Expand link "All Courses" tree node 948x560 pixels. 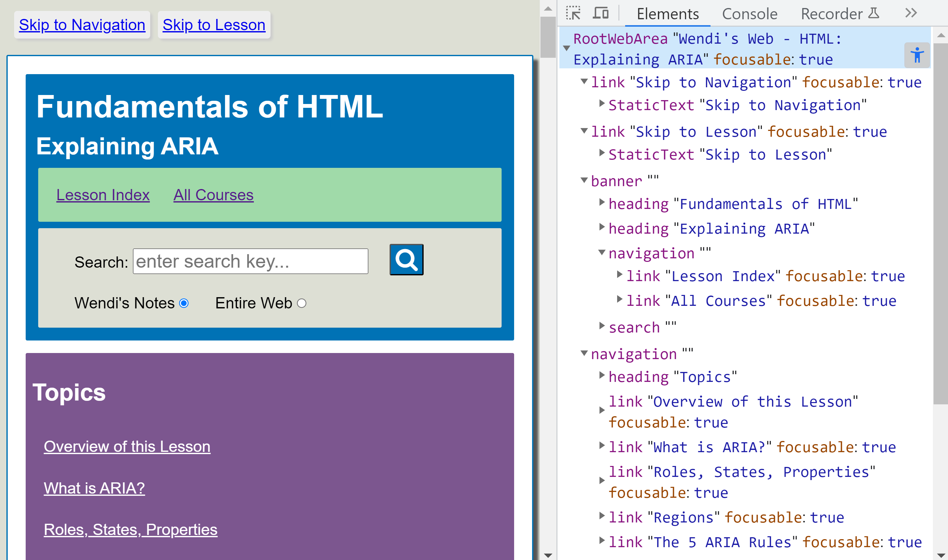(x=619, y=299)
